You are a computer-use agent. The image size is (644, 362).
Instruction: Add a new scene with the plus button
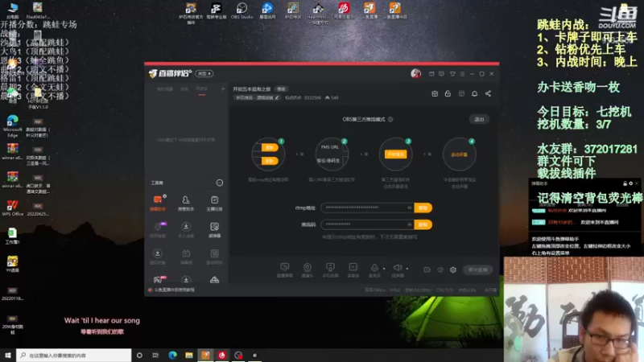(x=223, y=88)
